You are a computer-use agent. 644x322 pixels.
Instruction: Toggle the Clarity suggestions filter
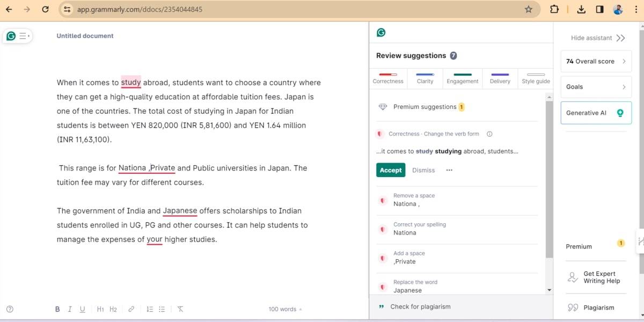coord(425,78)
